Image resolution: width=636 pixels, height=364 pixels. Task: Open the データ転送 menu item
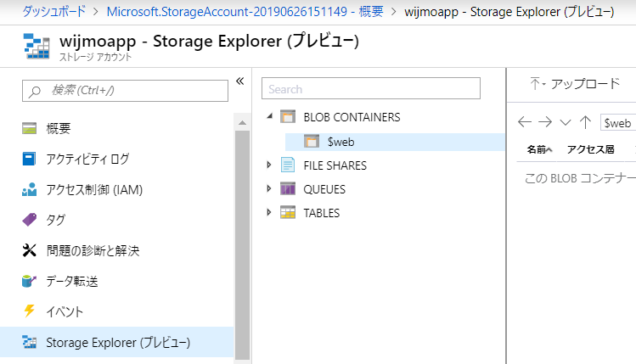point(72,281)
